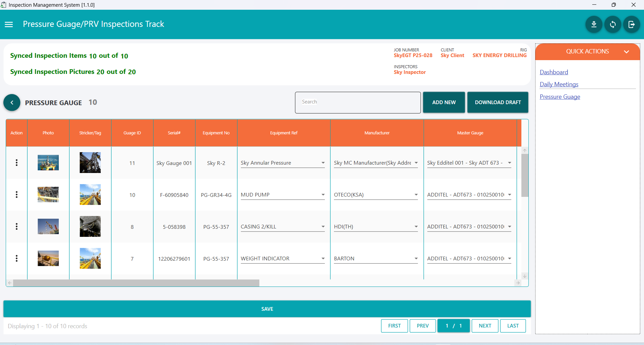This screenshot has width=644, height=345.
Task: Open the hamburger navigation menu
Action: (9, 25)
